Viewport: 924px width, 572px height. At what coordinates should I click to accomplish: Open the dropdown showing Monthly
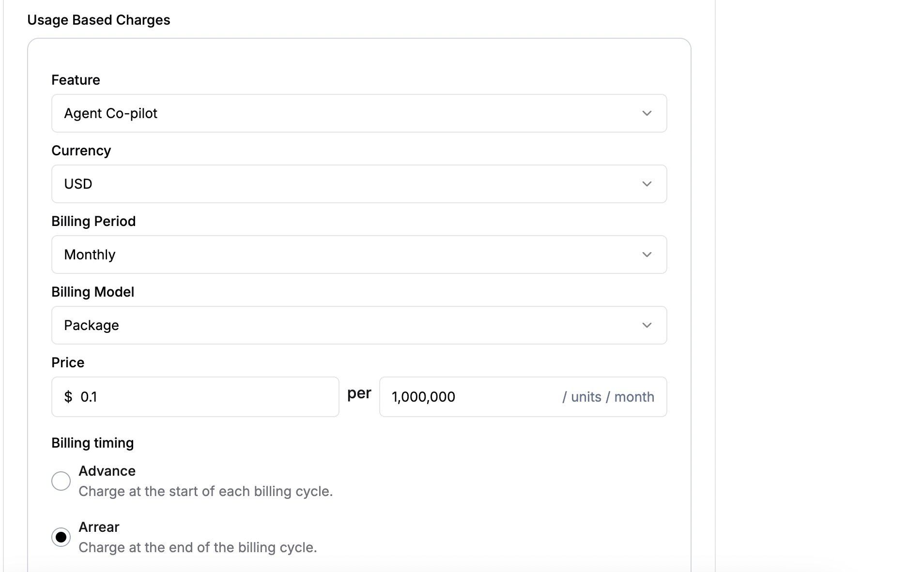click(x=359, y=255)
